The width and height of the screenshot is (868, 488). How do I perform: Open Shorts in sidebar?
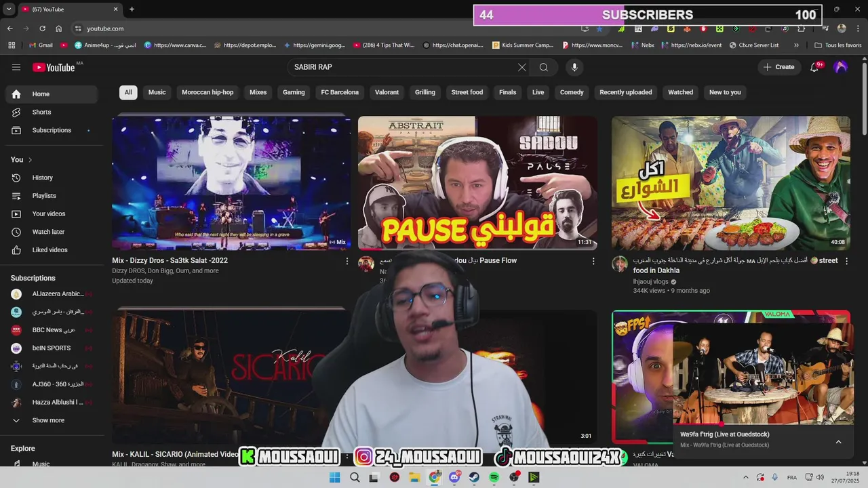point(52,113)
